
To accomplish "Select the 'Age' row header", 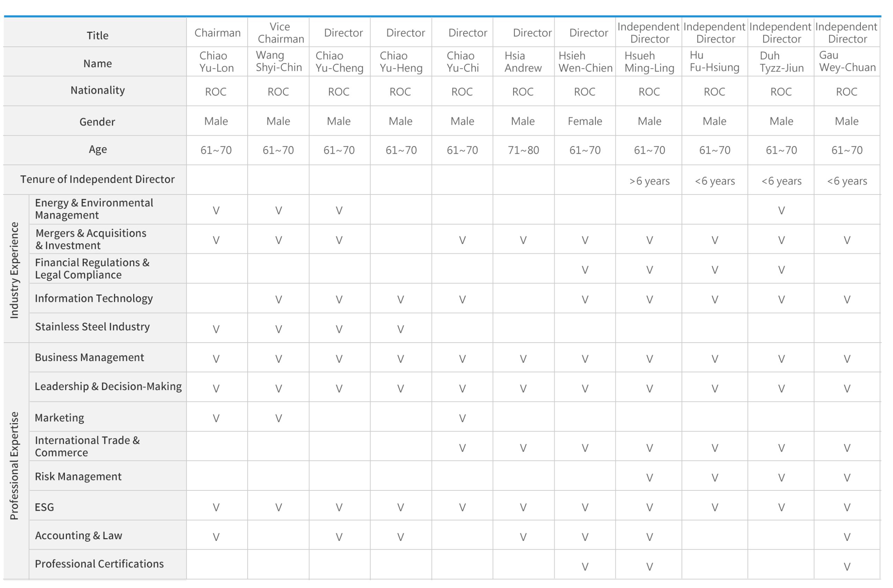I will pyautogui.click(x=98, y=150).
